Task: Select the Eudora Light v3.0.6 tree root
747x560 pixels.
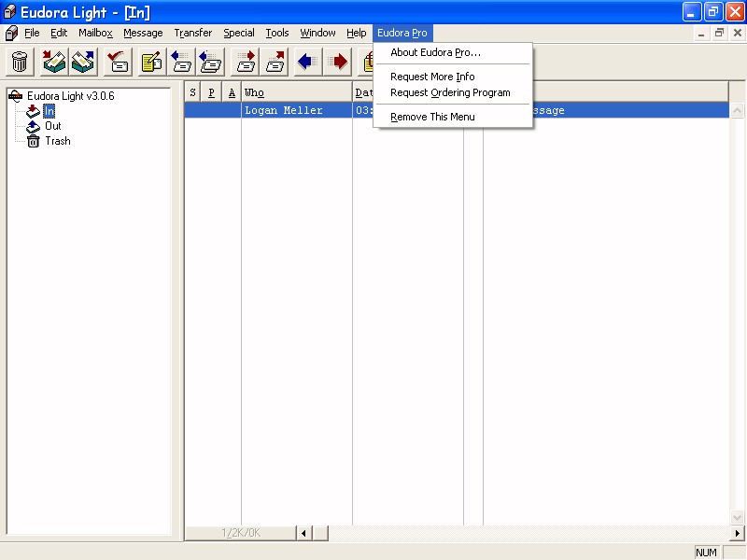Action: coord(71,96)
